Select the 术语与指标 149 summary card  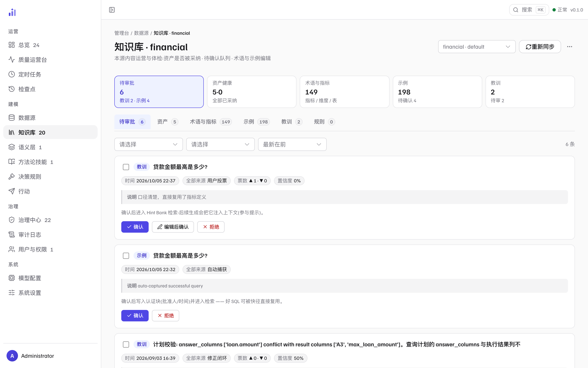(x=344, y=92)
